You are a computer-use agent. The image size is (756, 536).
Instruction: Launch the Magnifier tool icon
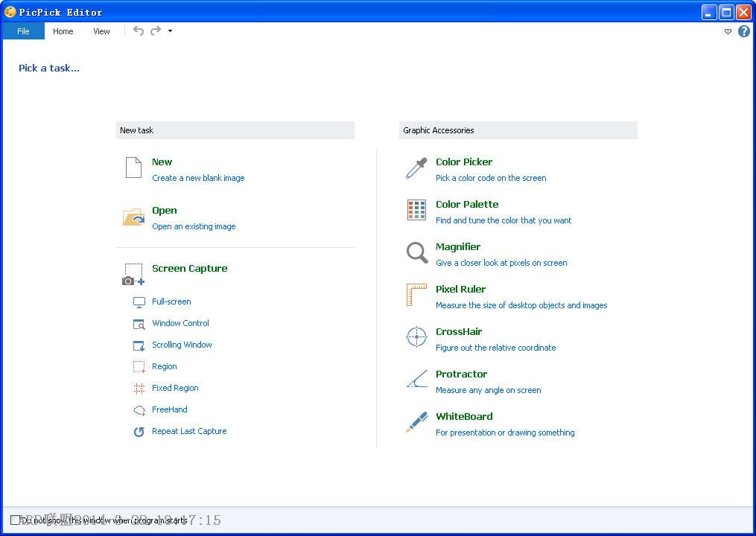416,253
